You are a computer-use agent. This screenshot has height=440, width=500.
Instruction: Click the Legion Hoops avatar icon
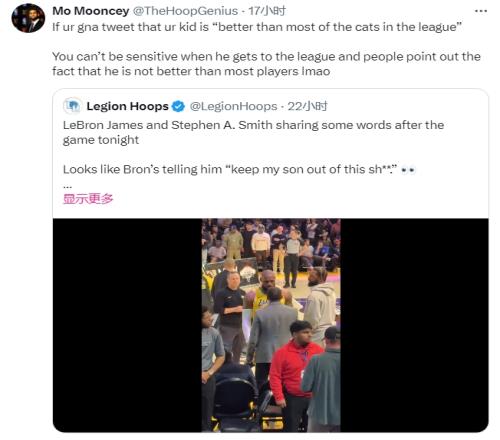(72, 106)
